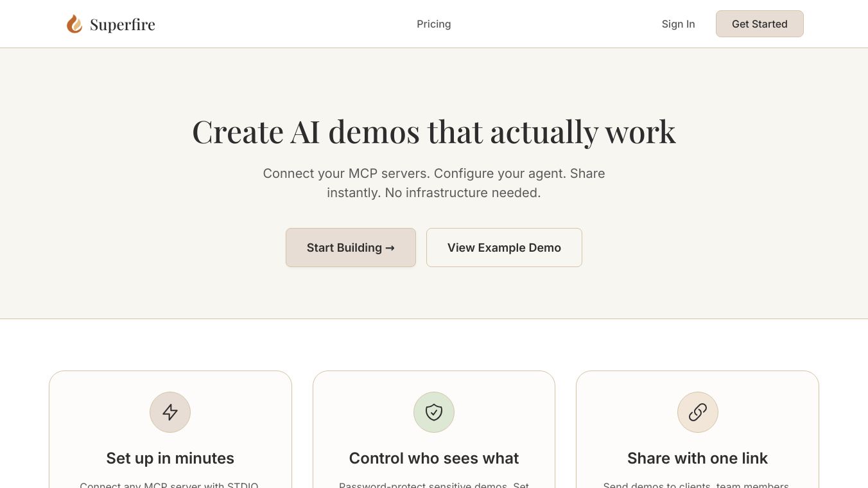Click the "Connect any MCP server" card description
Screen dimensions: 868x488
coord(169,485)
